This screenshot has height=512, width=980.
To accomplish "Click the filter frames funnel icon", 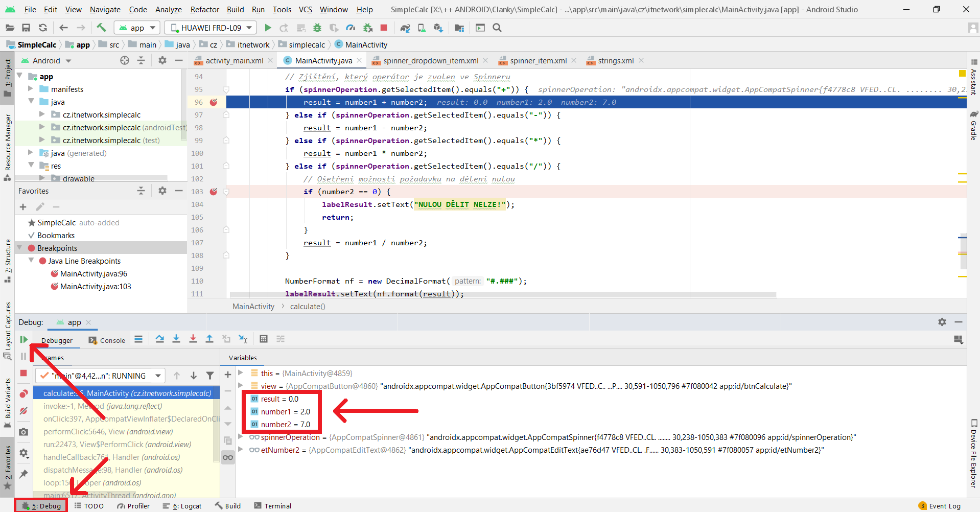I will click(209, 376).
